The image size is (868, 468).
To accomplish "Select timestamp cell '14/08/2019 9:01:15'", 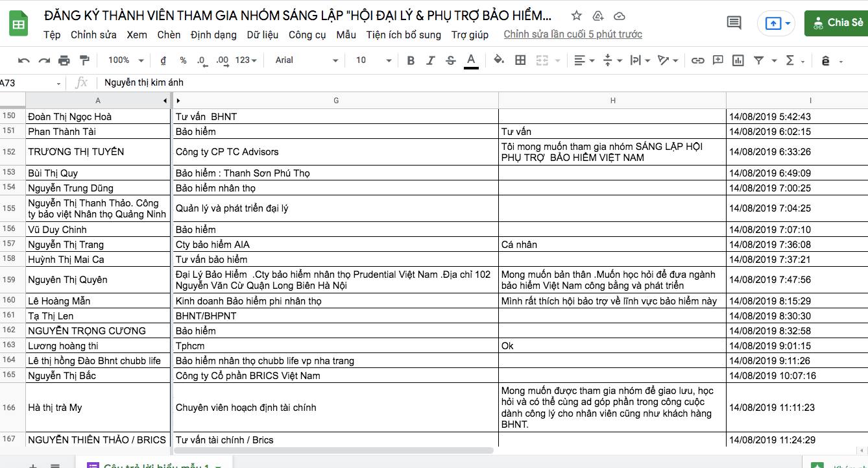I will point(797,346).
